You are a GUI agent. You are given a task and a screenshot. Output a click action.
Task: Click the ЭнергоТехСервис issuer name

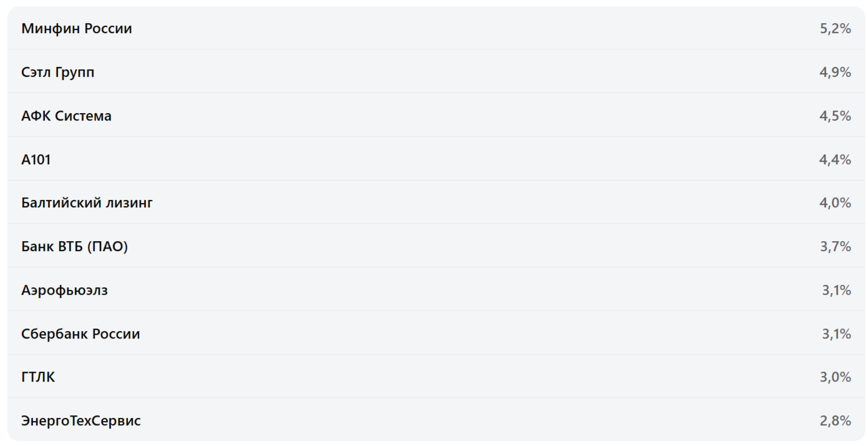click(x=81, y=421)
